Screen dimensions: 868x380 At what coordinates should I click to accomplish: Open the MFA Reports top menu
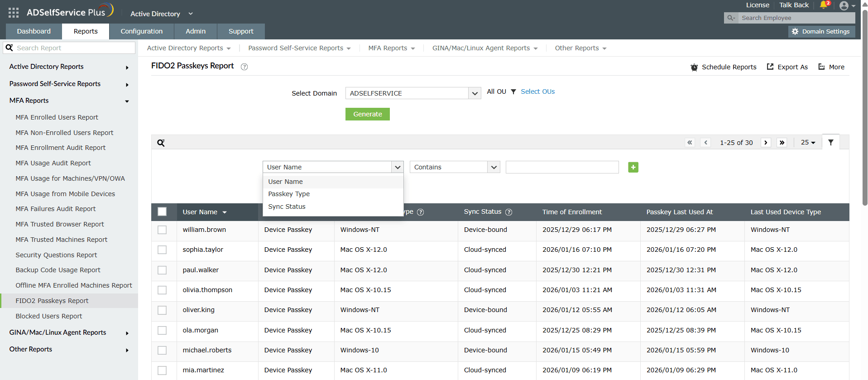click(392, 48)
